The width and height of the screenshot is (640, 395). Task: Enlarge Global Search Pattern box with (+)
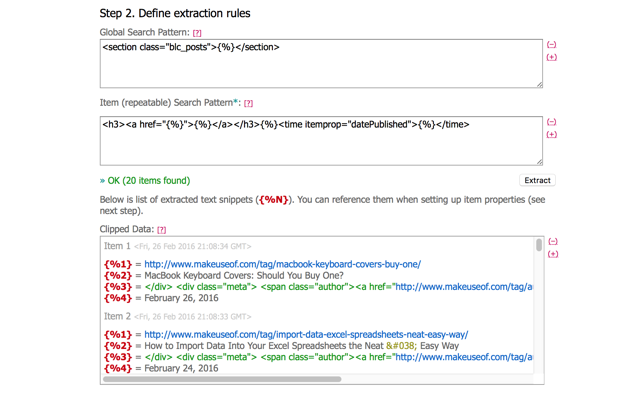(x=551, y=57)
